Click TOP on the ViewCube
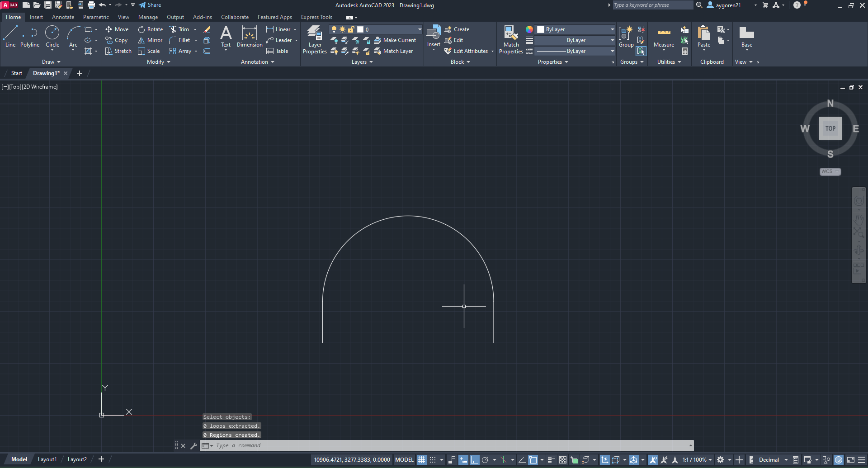 tap(830, 128)
